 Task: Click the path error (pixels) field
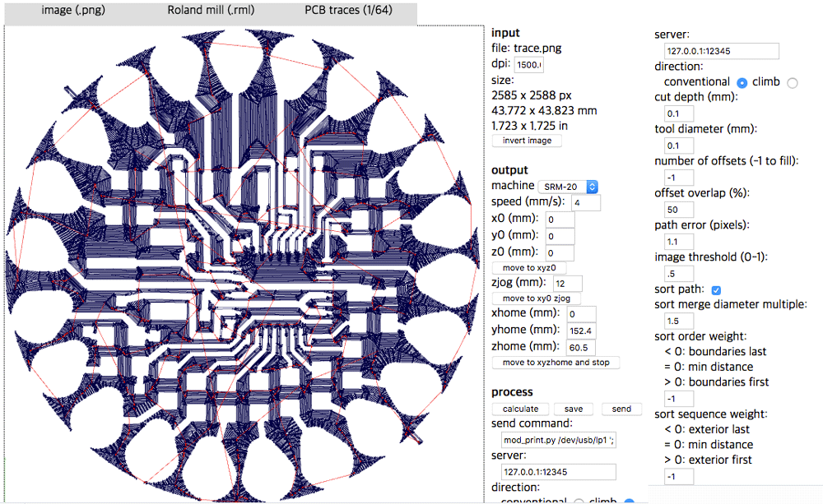pos(679,242)
